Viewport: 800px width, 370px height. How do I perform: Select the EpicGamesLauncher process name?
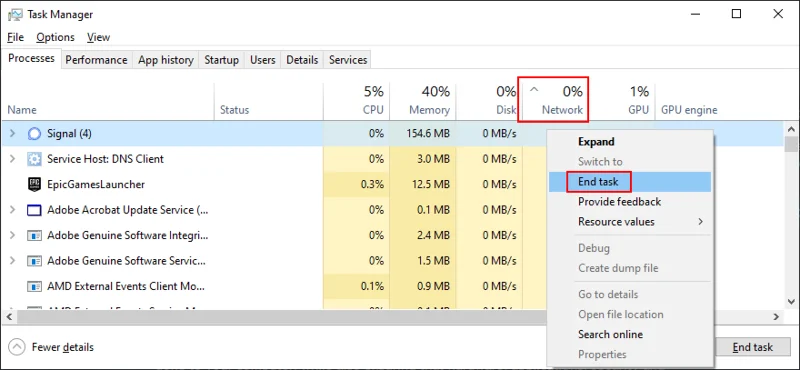click(96, 185)
